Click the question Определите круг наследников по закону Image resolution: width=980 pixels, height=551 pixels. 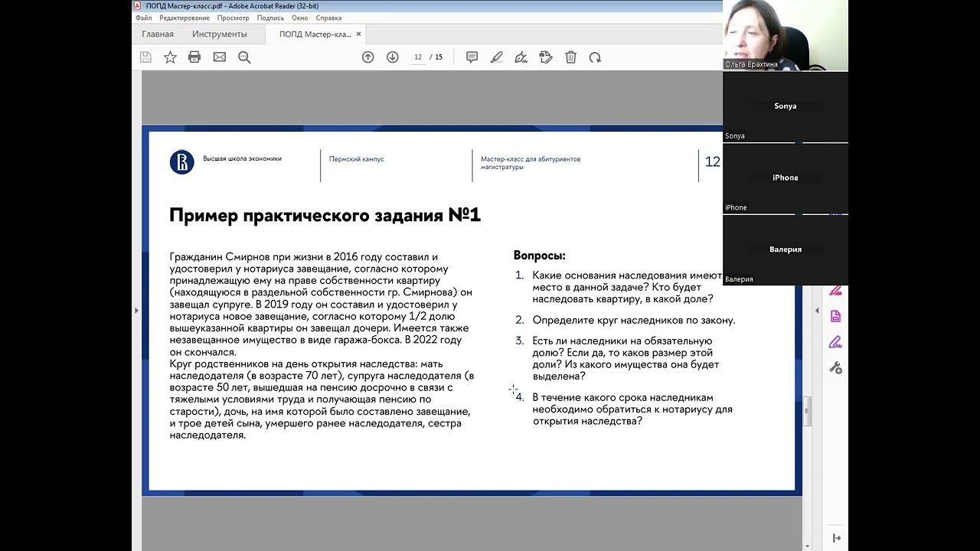(x=634, y=320)
